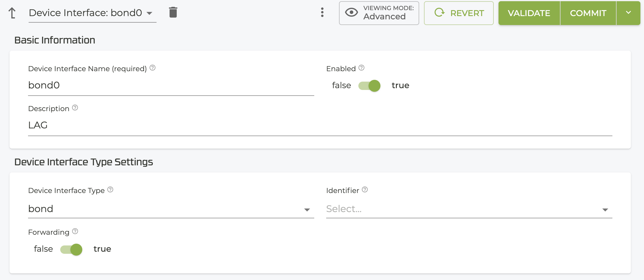Expand the Commit options arrow
Image resolution: width=644 pixels, height=280 pixels.
pyautogui.click(x=628, y=13)
